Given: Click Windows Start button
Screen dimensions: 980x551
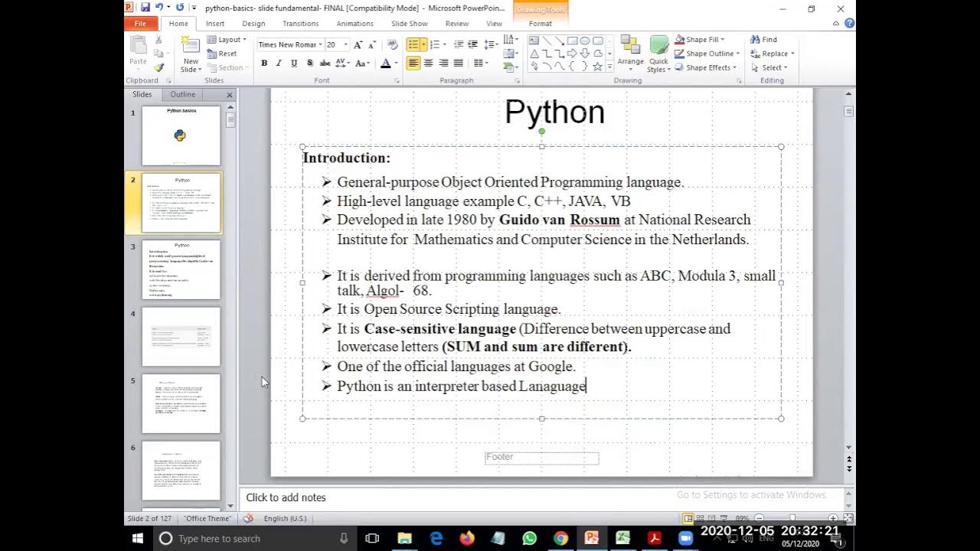Looking at the screenshot, I should 139,538.
